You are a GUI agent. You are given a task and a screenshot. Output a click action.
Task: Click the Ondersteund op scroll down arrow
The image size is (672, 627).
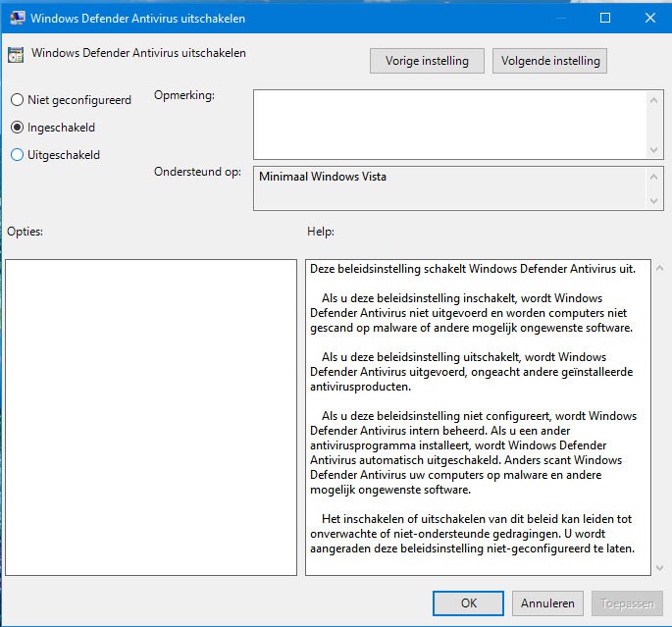coord(653,200)
